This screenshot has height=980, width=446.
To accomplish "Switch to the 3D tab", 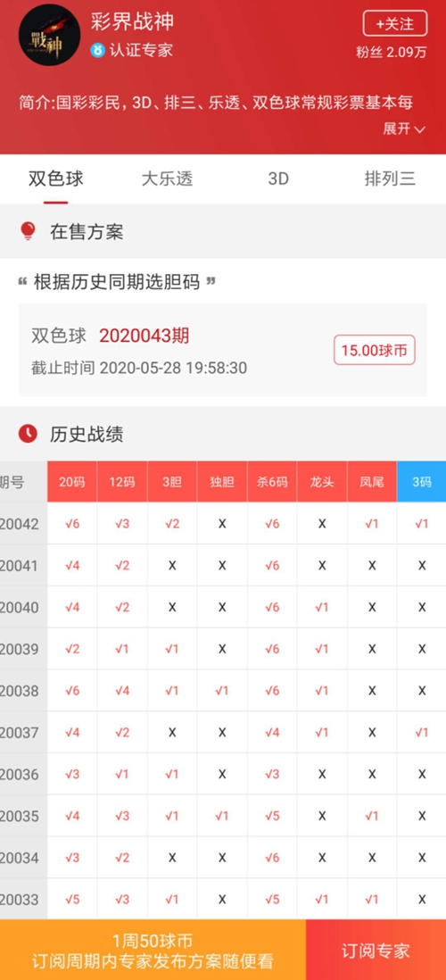I will (x=278, y=179).
